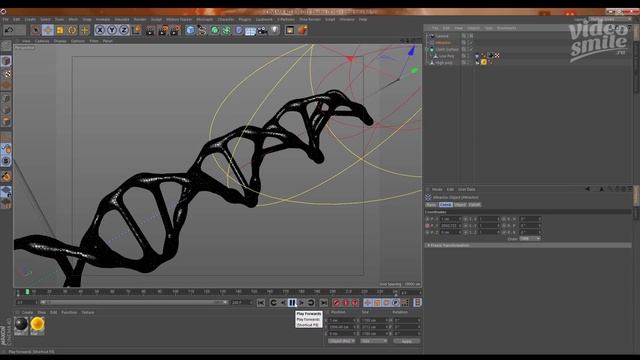Viewport: 640px width, 360px height.
Task: Go to start of animation
Action: tap(261, 302)
